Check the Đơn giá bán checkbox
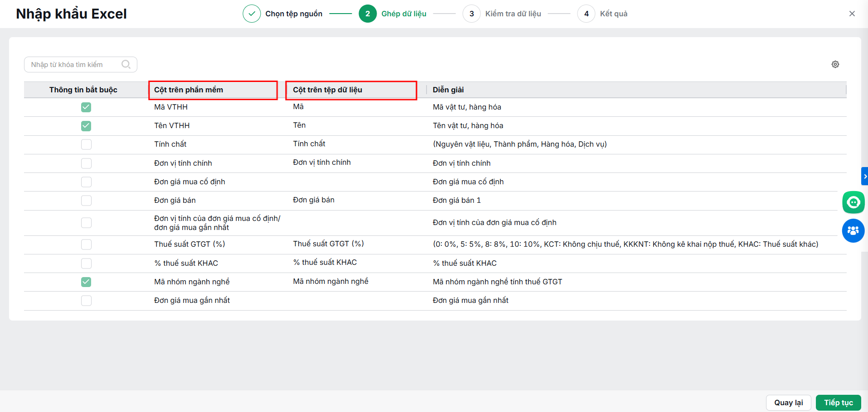 86,201
